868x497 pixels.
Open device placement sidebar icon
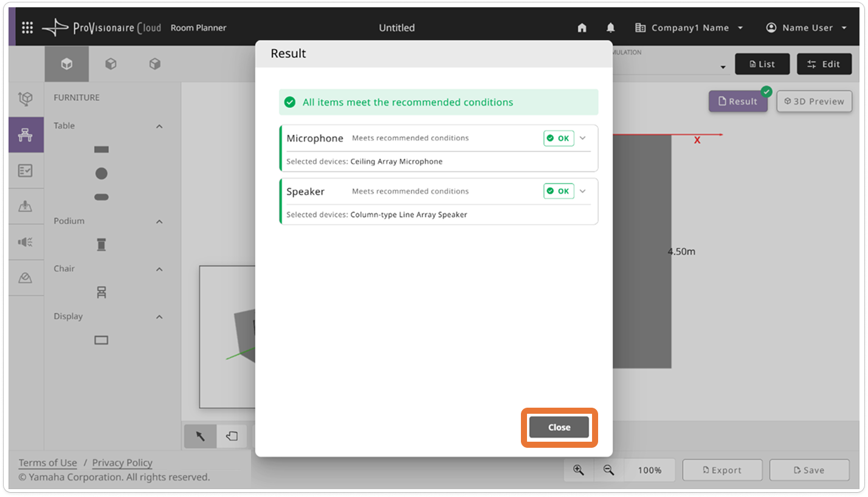pos(26,207)
